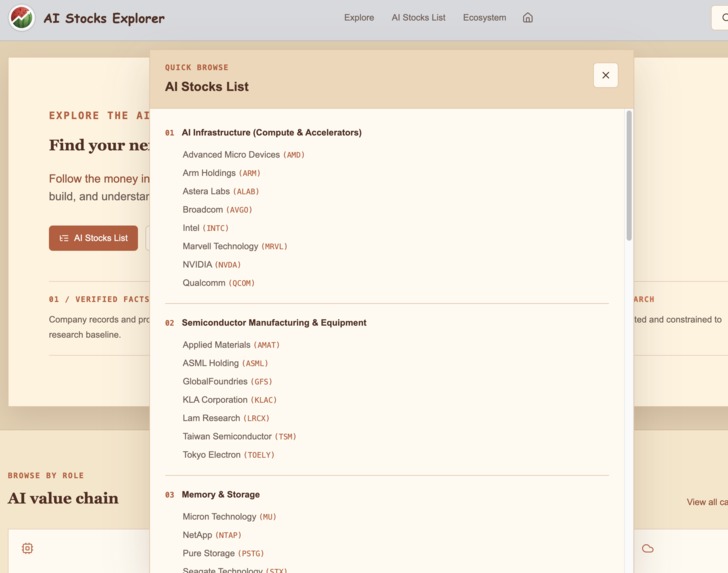Open Micron Technology (MU)
Viewport: 728px width, 573px height.
(229, 517)
